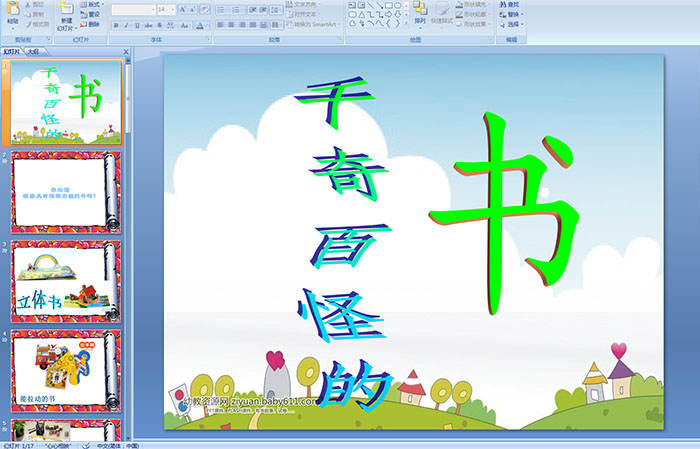The image size is (700, 449).
Task: Toggle Align Text Left
Action: coord(220,25)
